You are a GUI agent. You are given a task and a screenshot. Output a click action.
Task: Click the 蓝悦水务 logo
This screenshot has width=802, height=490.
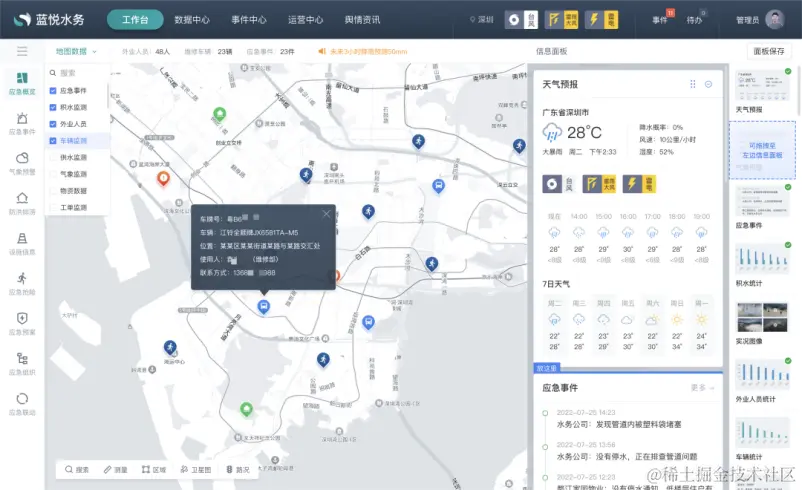click(x=49, y=19)
